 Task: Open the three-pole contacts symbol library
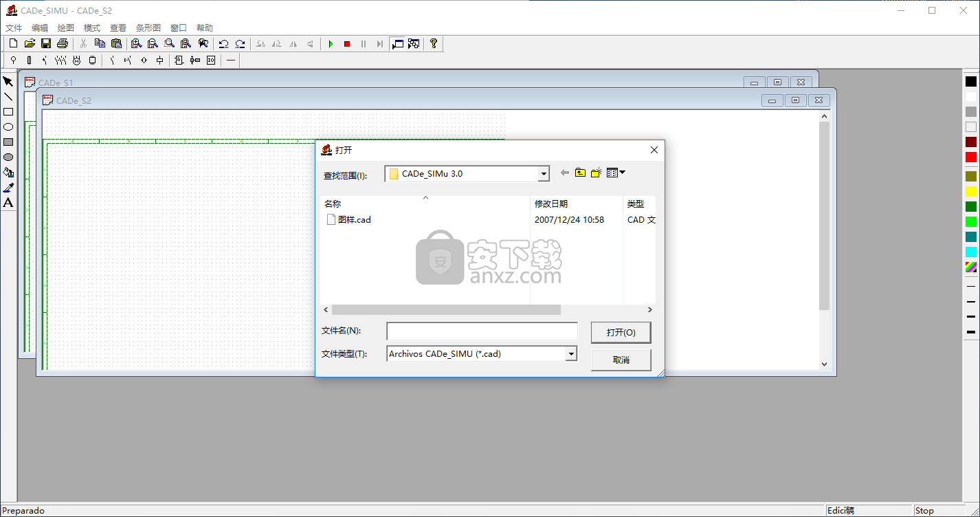pos(60,60)
